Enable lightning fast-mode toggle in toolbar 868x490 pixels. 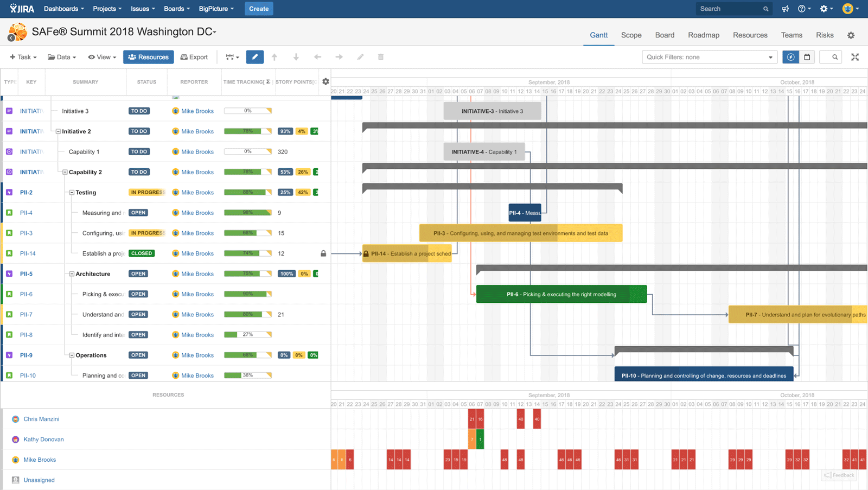(x=791, y=56)
